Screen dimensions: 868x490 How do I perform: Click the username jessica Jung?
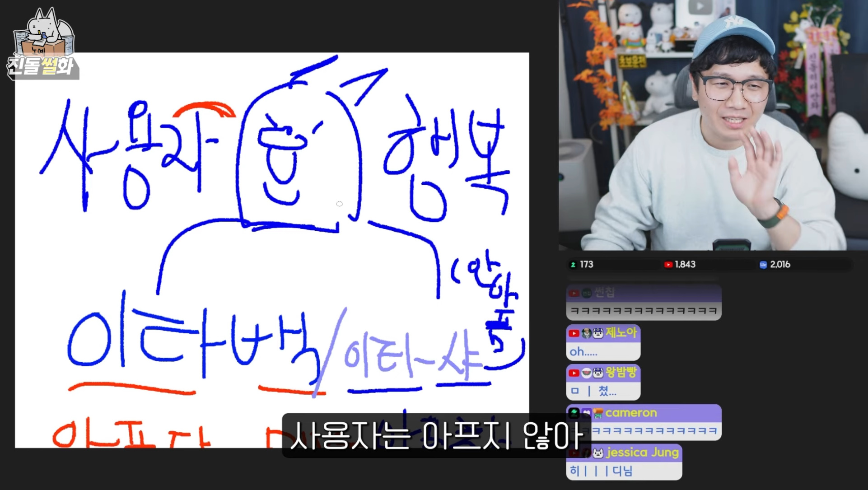point(643,452)
